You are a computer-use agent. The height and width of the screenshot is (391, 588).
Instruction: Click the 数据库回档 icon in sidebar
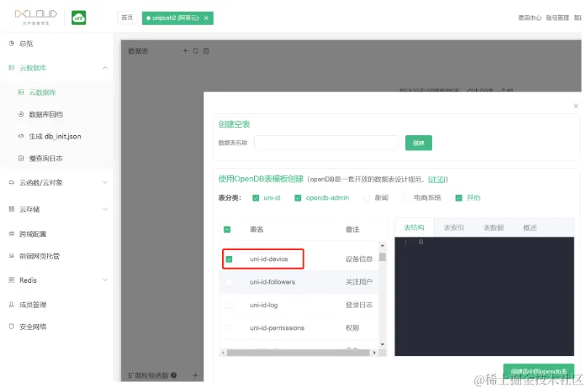click(x=21, y=114)
